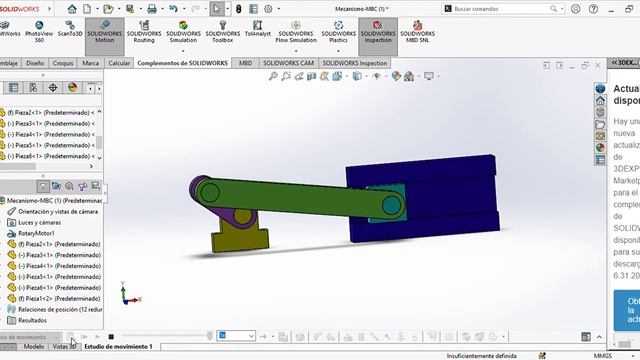640x360 pixels.
Task: Expand the SOLIDWORKS Simulation dropdown arrow
Action: (x=183, y=51)
